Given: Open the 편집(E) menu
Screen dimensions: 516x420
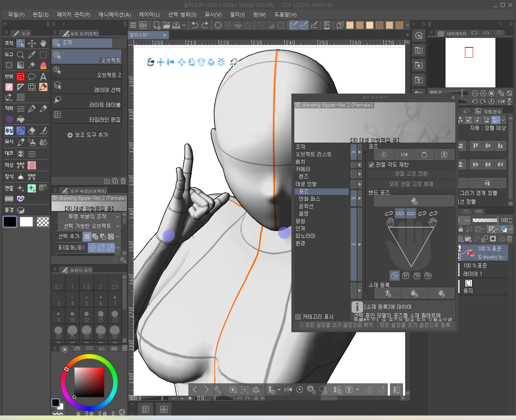Looking at the screenshot, I should pos(40,14).
